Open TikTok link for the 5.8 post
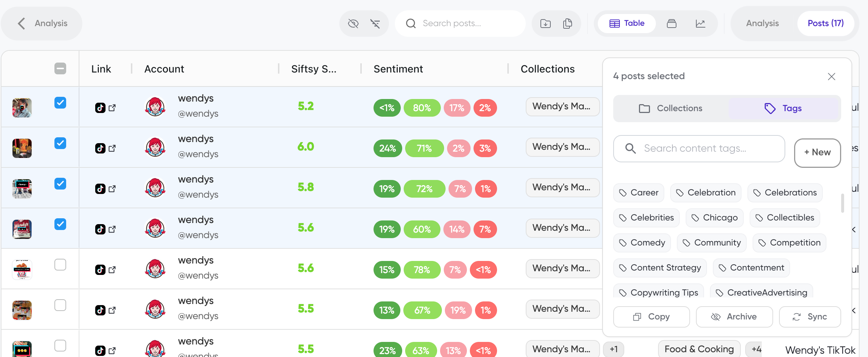 pos(106,189)
